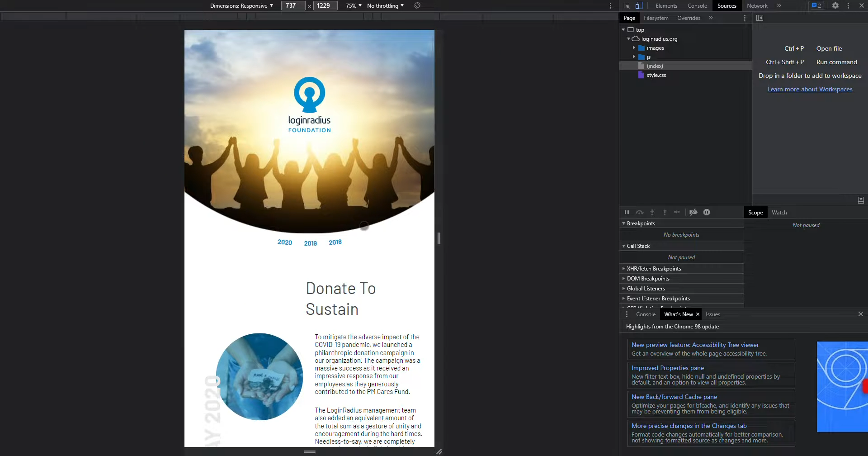
Task: Expand the images folder
Action: point(634,48)
